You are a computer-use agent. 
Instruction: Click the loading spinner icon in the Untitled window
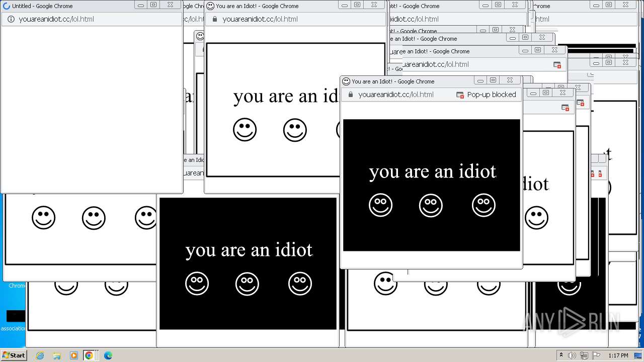(x=7, y=6)
